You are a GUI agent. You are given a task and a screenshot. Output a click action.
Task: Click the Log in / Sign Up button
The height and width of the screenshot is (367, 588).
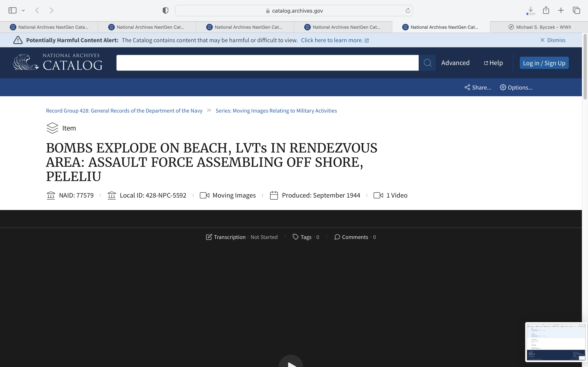click(x=544, y=63)
